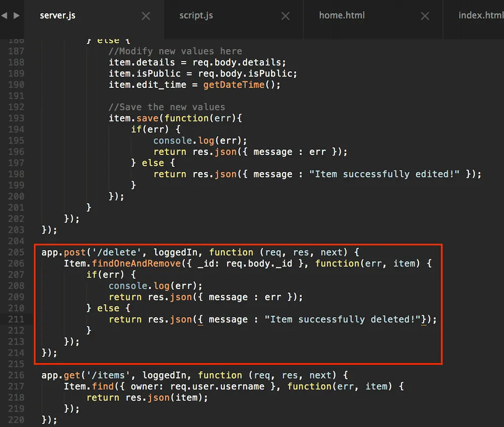Switch to the server.js tab
The height and width of the screenshot is (427, 504).
57,16
